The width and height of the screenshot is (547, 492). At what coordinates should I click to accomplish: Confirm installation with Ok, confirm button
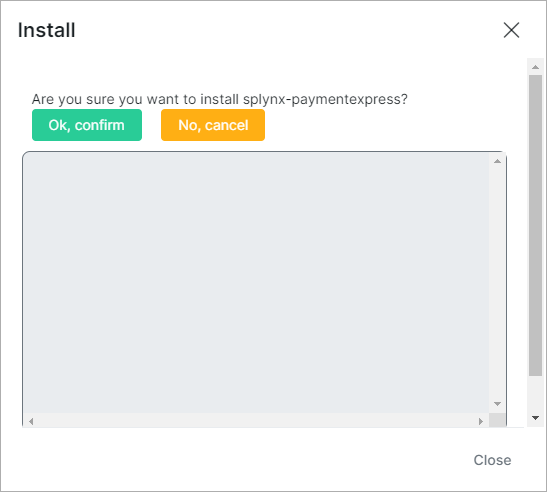coord(87,125)
